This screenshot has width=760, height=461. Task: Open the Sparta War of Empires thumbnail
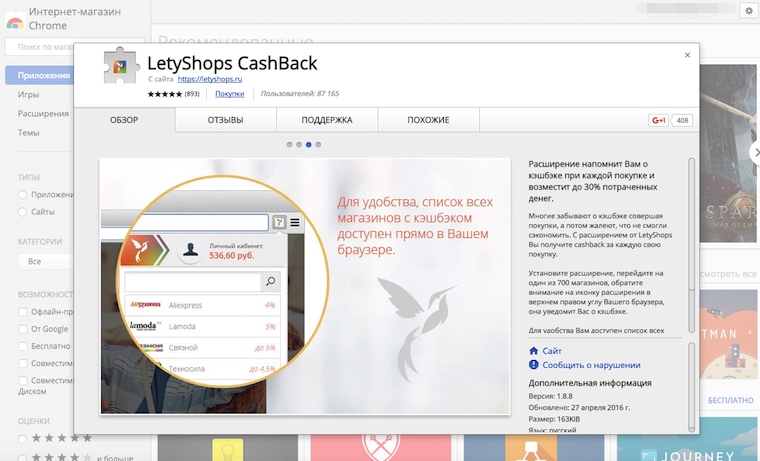729,153
